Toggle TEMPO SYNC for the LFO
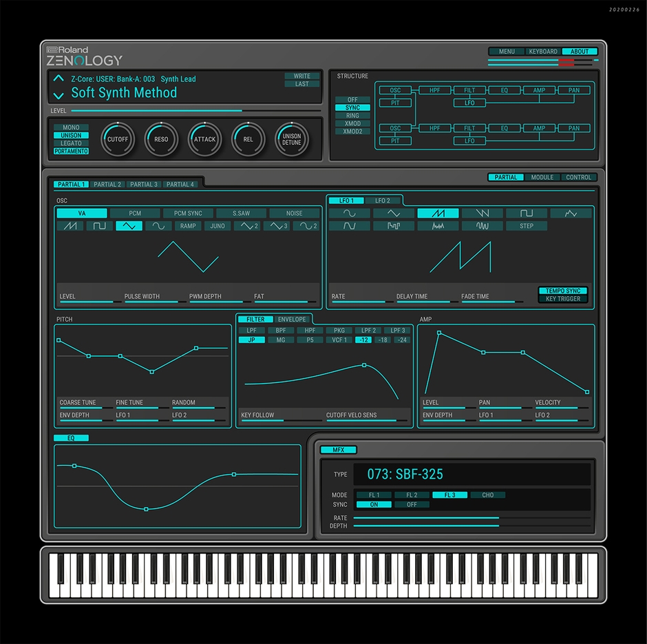647x644 pixels. coord(563,291)
